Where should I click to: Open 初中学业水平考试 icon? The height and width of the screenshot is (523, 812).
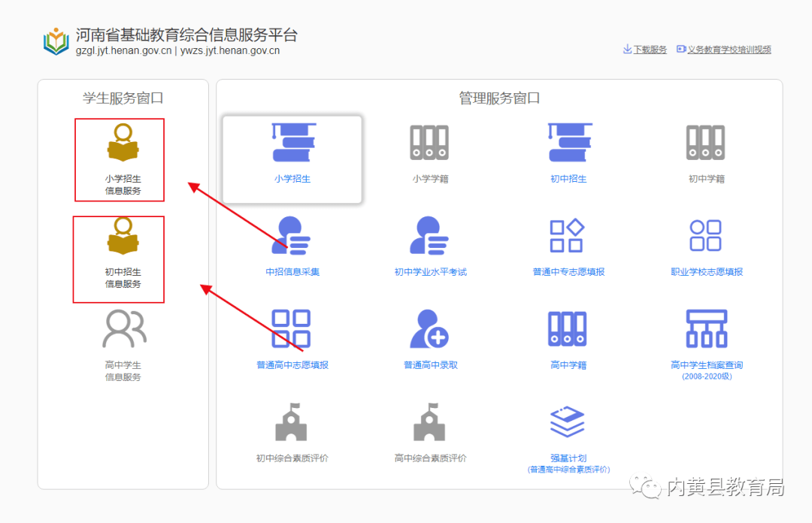[429, 236]
